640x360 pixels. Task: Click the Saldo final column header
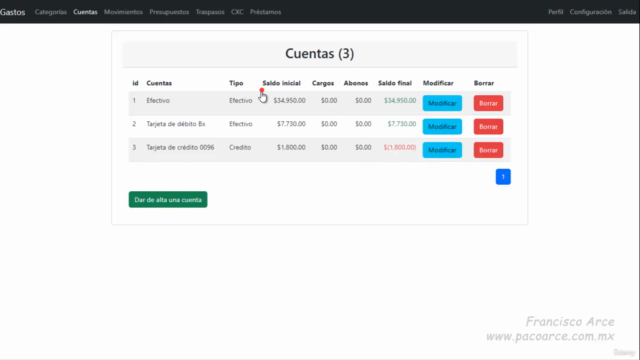point(395,83)
